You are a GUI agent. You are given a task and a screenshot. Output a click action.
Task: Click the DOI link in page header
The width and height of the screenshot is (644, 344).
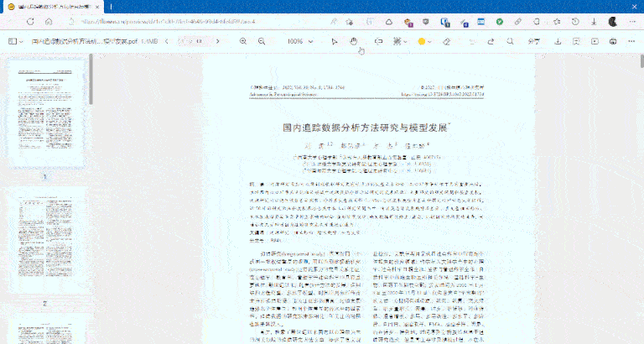pyautogui.click(x=443, y=95)
